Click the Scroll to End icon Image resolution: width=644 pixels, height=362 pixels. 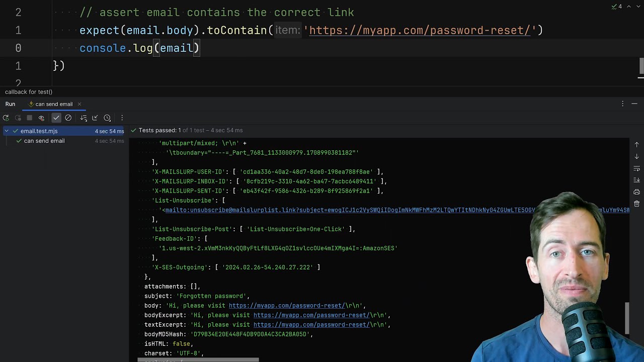[636, 180]
